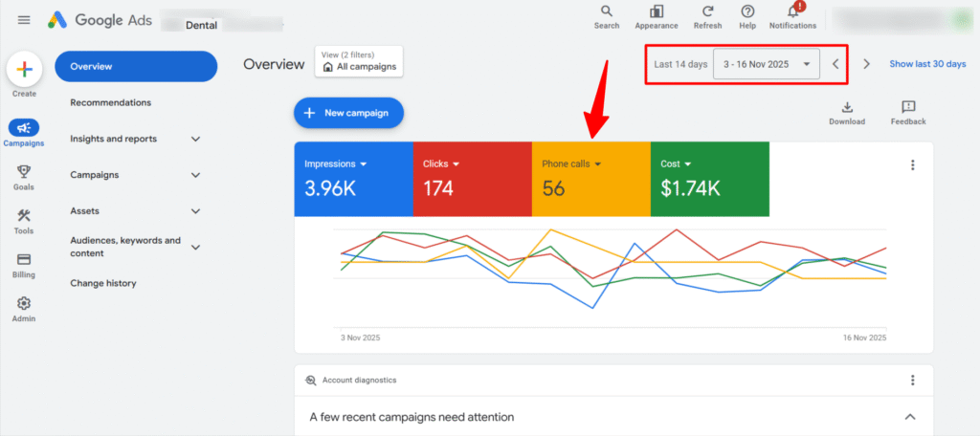
Task: Click Show last 30 days link
Action: (927, 64)
